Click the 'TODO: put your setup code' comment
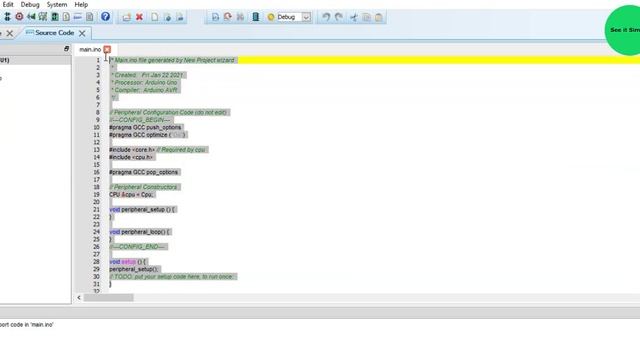Image resolution: width=640 pixels, height=360 pixels. tap(172, 277)
